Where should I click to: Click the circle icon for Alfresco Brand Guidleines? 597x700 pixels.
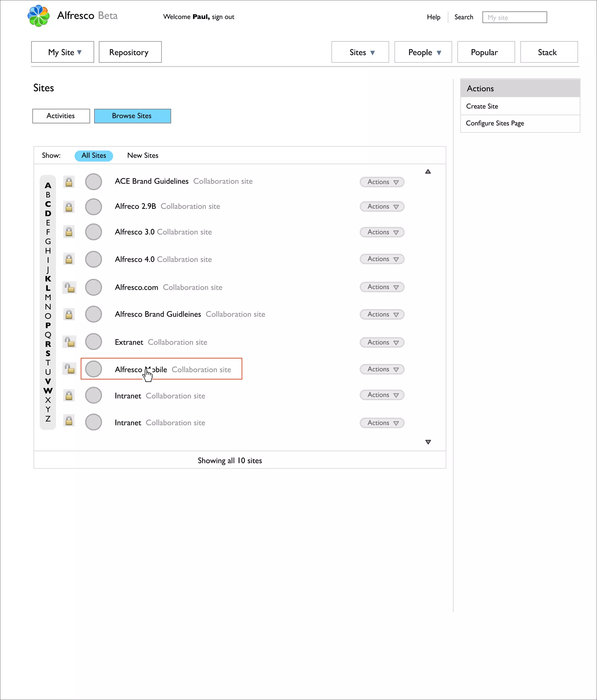94,314
